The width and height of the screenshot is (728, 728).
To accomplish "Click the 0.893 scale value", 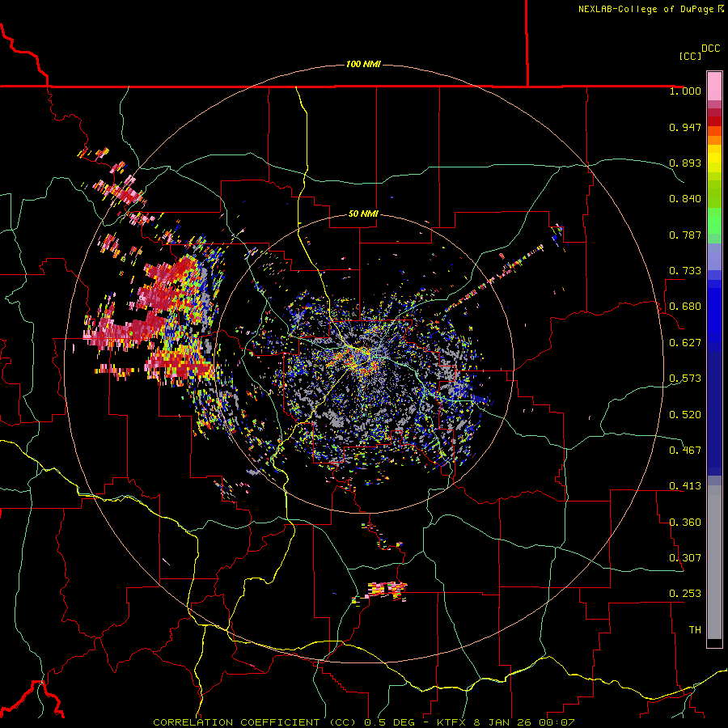I will tap(685, 163).
